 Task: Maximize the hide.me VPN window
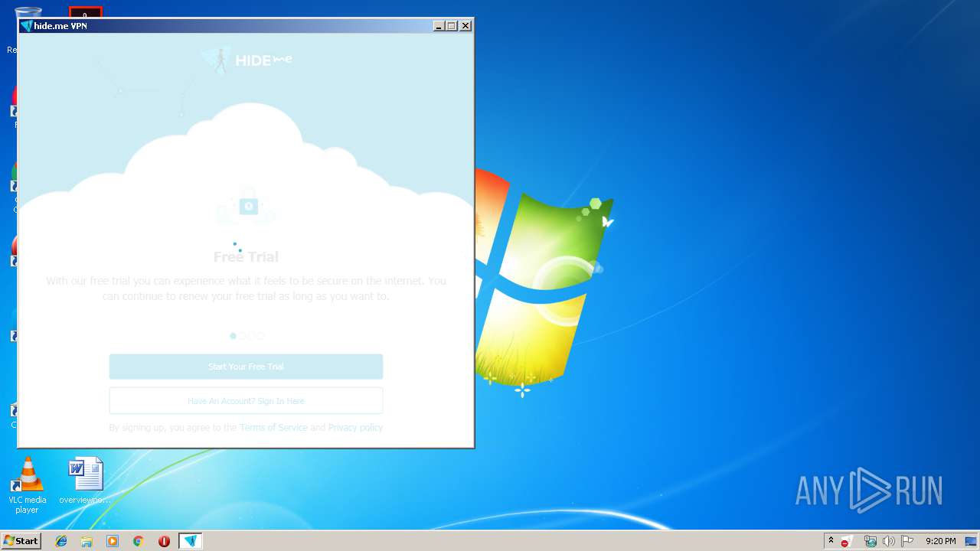pos(452,26)
